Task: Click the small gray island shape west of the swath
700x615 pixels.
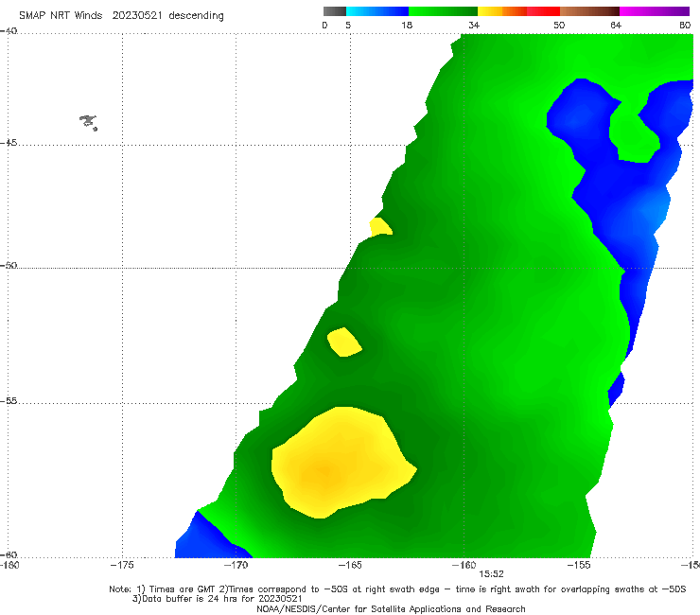Action: (x=88, y=122)
